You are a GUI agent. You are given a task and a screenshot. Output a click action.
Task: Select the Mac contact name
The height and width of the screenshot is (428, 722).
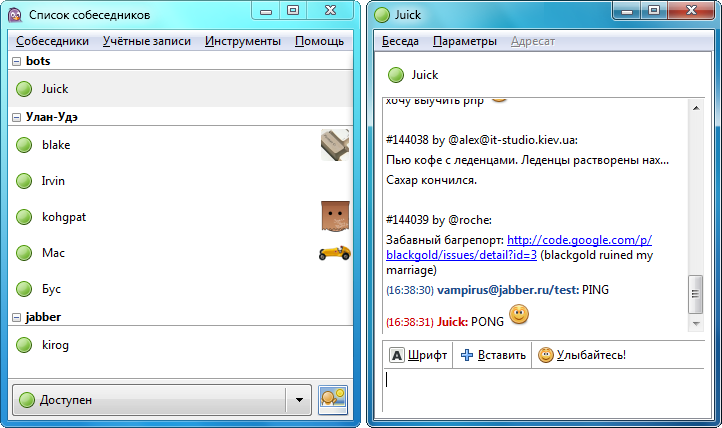53,253
